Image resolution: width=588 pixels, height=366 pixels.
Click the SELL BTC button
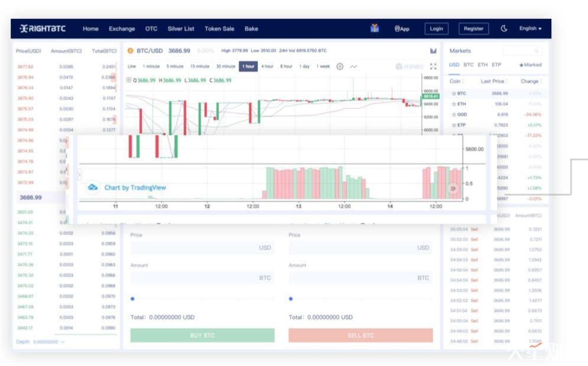(360, 335)
